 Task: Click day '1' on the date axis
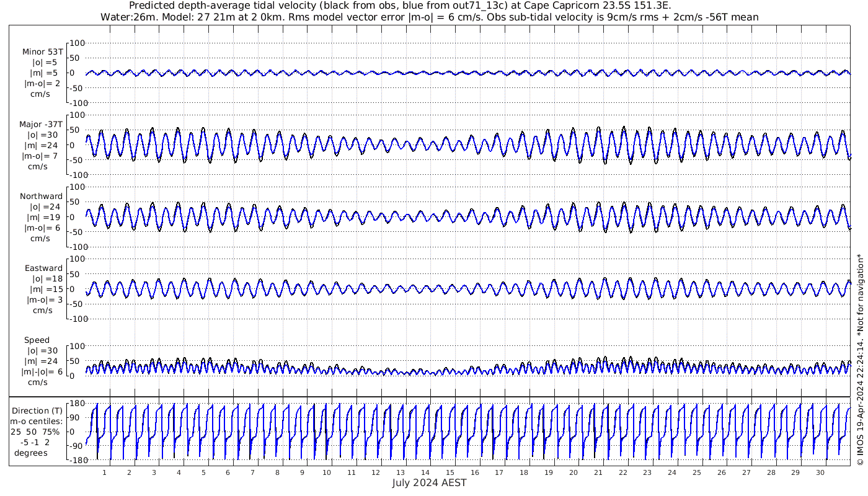[x=104, y=472]
